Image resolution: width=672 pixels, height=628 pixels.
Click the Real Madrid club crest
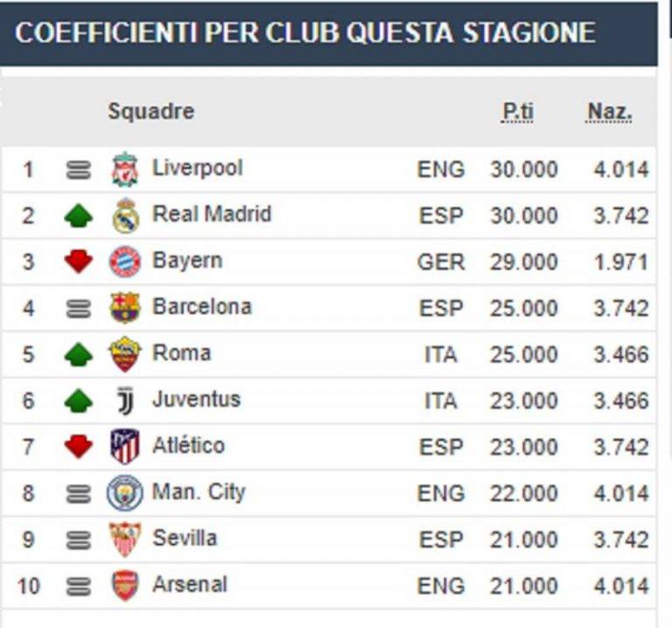[x=125, y=216]
